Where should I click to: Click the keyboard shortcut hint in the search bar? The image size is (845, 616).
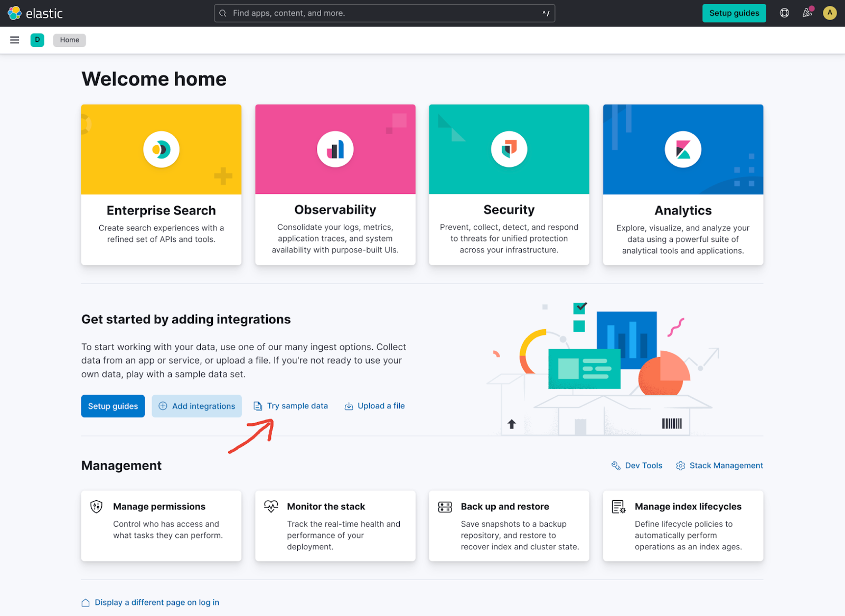click(546, 13)
